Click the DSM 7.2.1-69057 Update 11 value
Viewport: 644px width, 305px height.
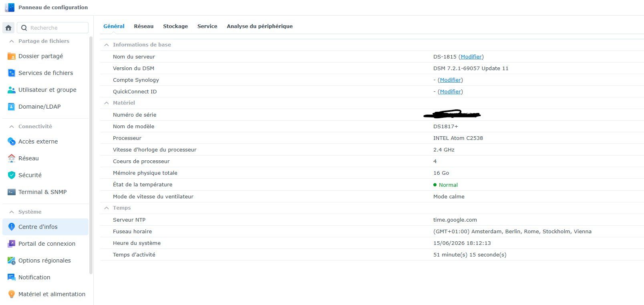click(471, 68)
